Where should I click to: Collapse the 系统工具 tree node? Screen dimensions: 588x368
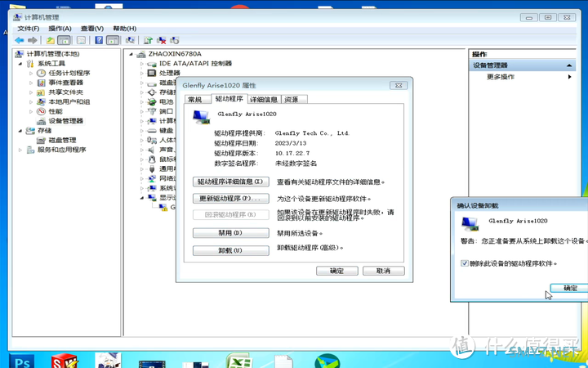(x=20, y=64)
